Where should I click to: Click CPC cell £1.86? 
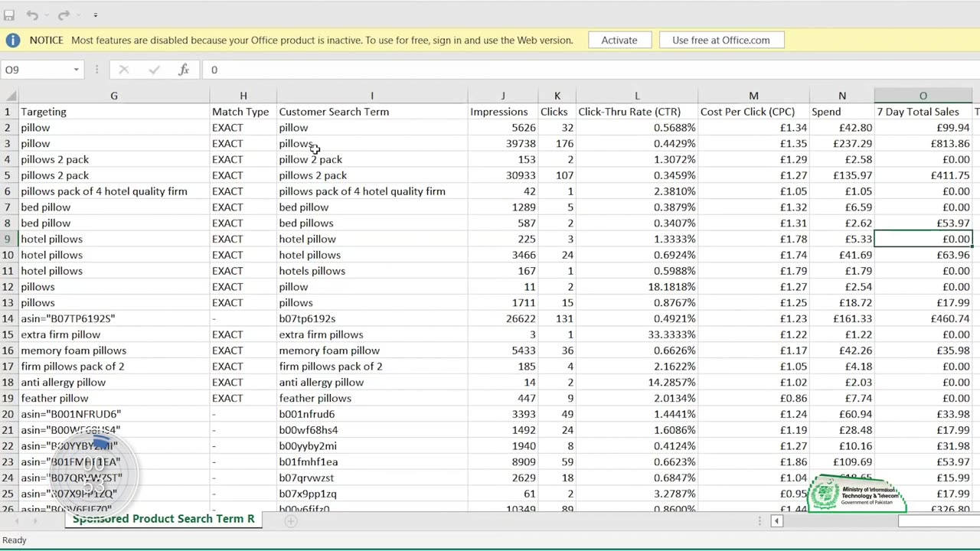click(x=753, y=461)
